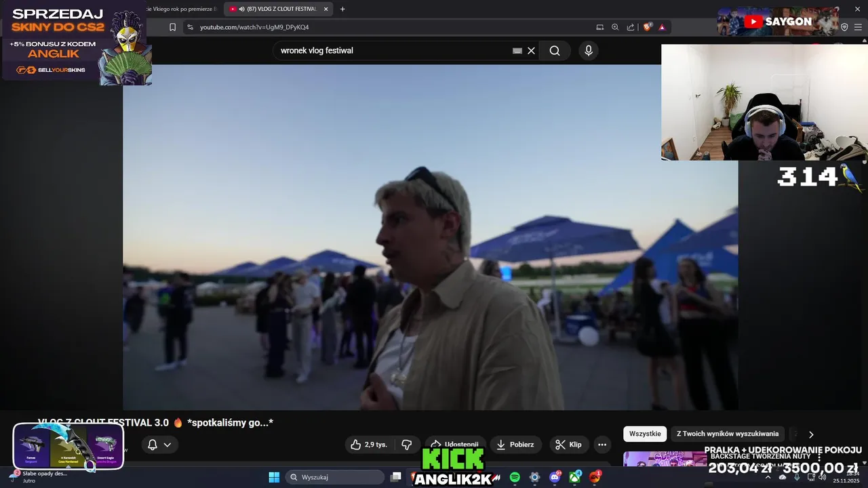Viewport: 868px width, 488px height.
Task: Open the first recommended video thumbnail
Action: coord(665,459)
